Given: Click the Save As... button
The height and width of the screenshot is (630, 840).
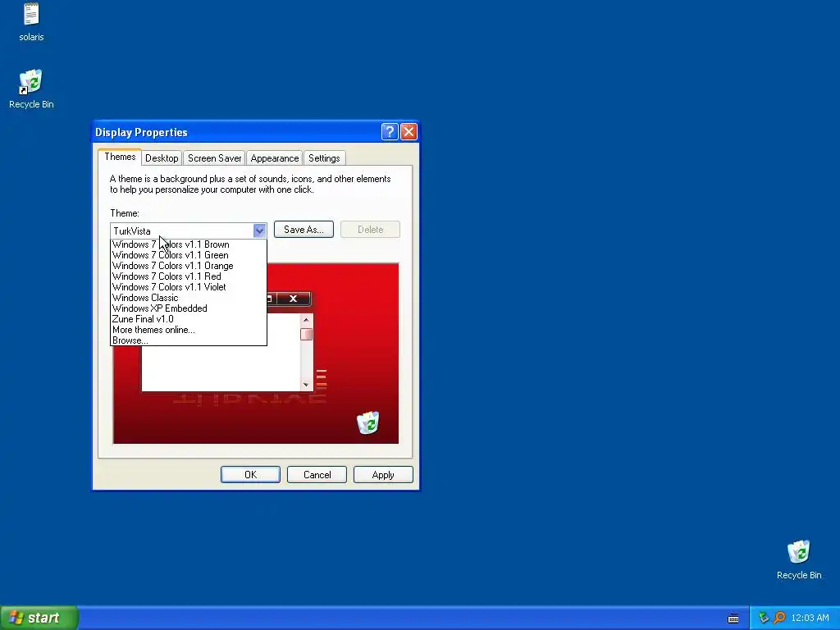Looking at the screenshot, I should pos(304,230).
